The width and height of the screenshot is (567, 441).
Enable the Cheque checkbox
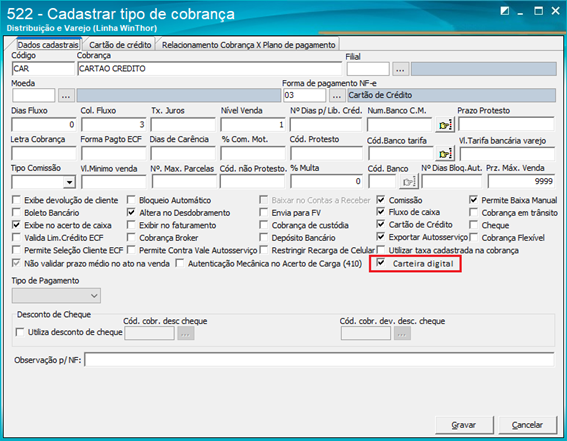tap(473, 225)
